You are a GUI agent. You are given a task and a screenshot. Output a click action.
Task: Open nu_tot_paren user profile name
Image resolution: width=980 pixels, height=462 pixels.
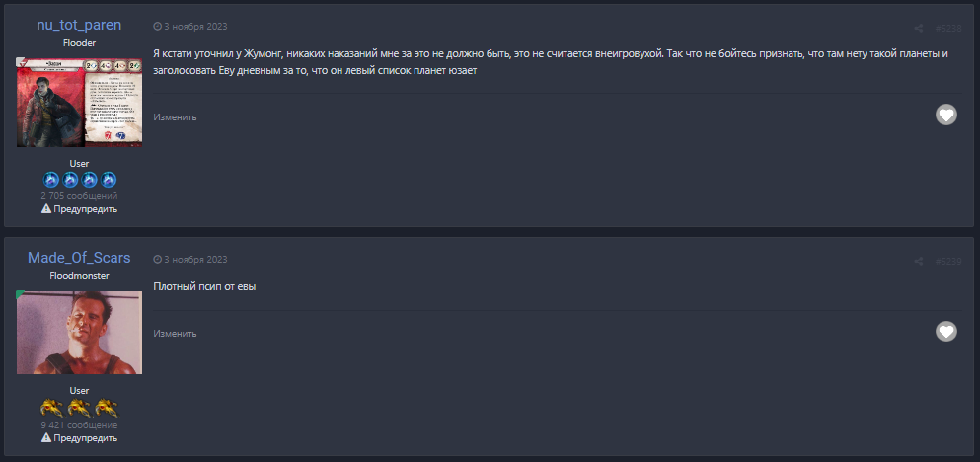[79, 25]
